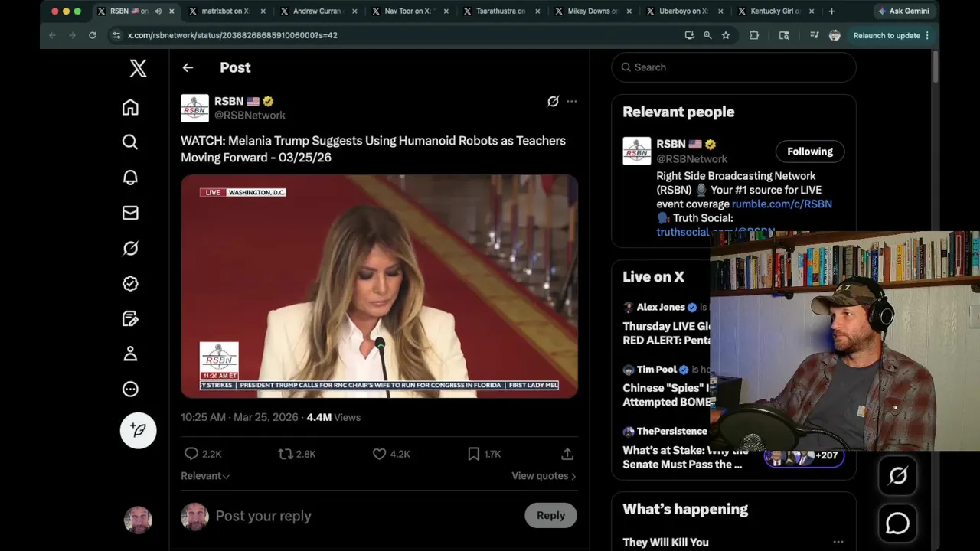This screenshot has height=551, width=980.
Task: Play the Melania Trump video
Action: pos(379,286)
